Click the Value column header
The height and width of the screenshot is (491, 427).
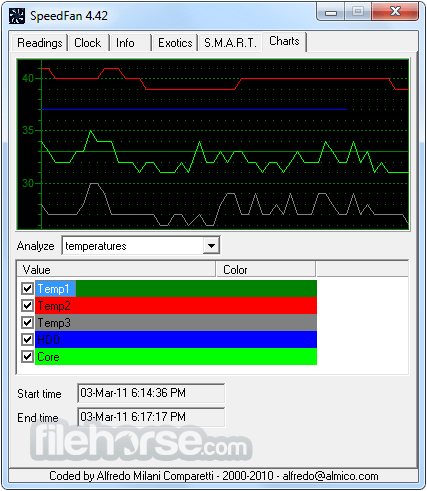(116, 269)
